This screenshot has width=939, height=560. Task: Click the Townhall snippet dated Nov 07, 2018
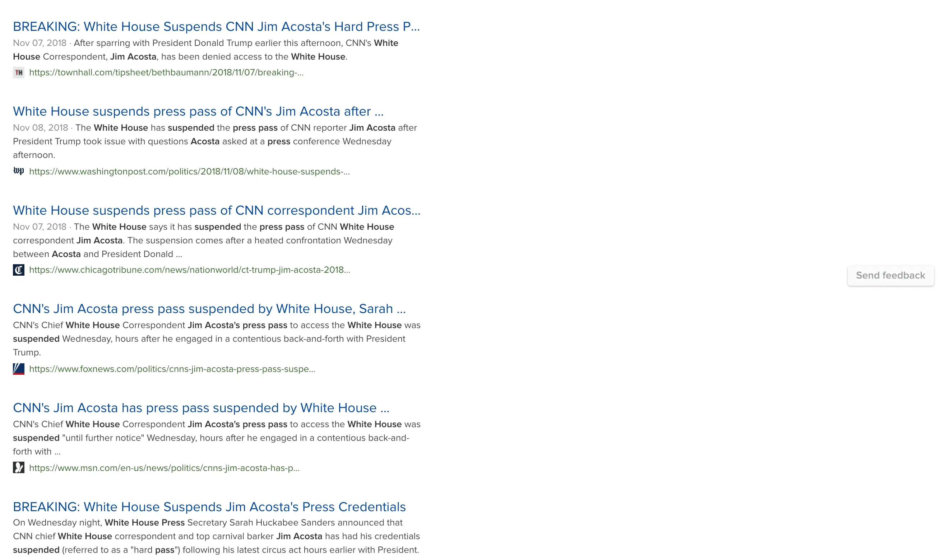point(205,50)
